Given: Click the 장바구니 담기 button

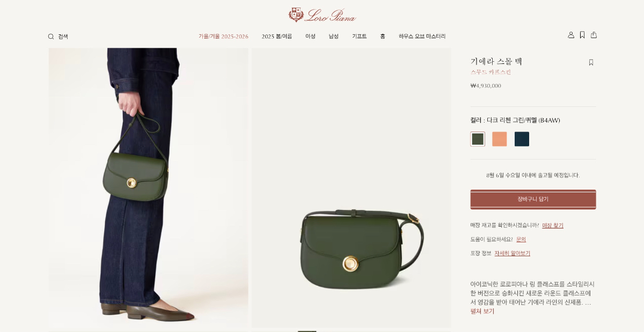Looking at the screenshot, I should click(533, 199).
